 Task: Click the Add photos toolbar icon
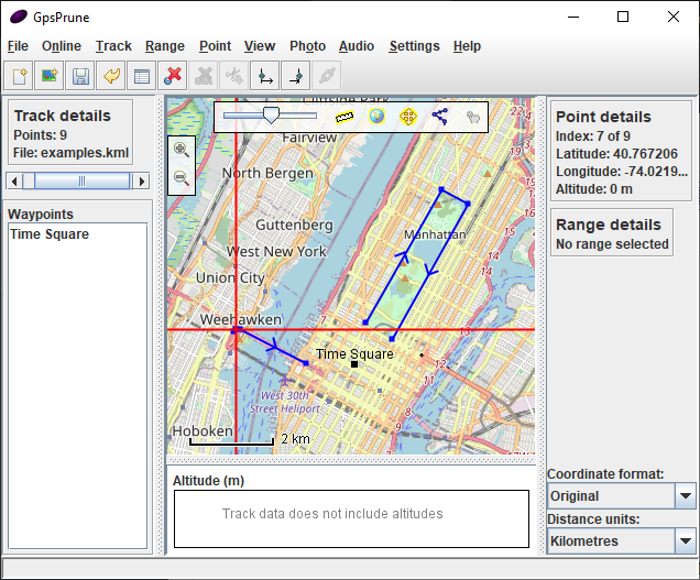click(x=49, y=76)
